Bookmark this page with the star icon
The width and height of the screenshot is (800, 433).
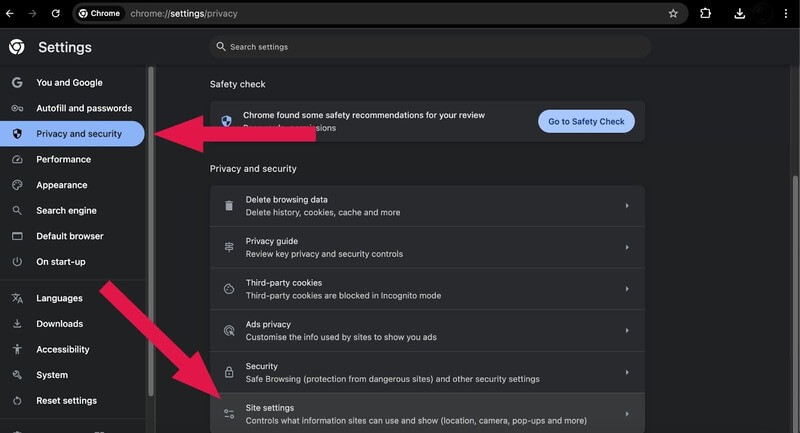[673, 14]
